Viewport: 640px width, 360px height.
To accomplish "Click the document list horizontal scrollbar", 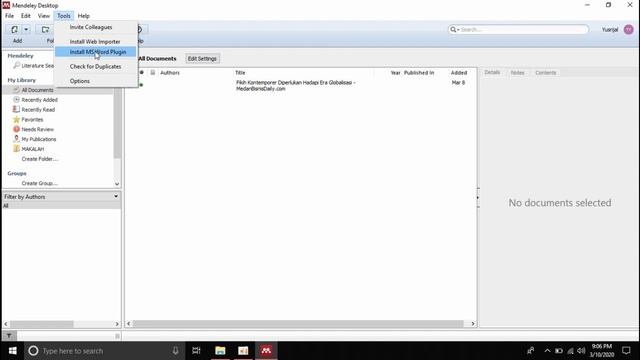I will (298, 324).
